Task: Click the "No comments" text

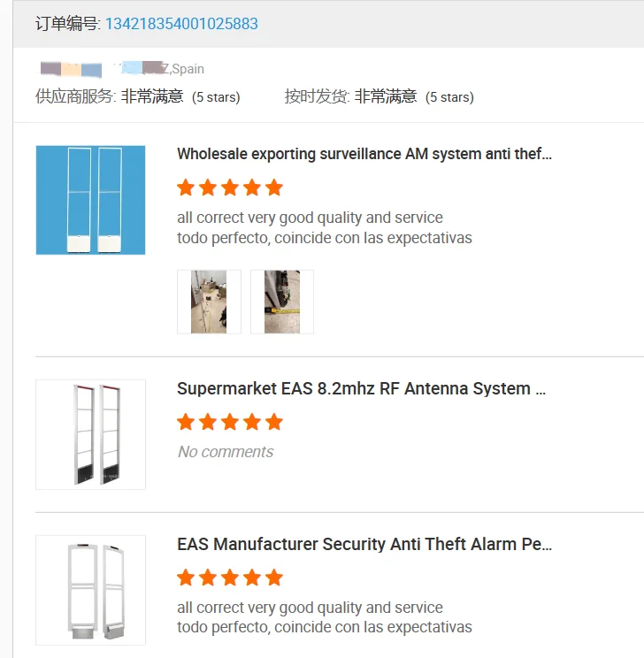Action: pyautogui.click(x=226, y=452)
